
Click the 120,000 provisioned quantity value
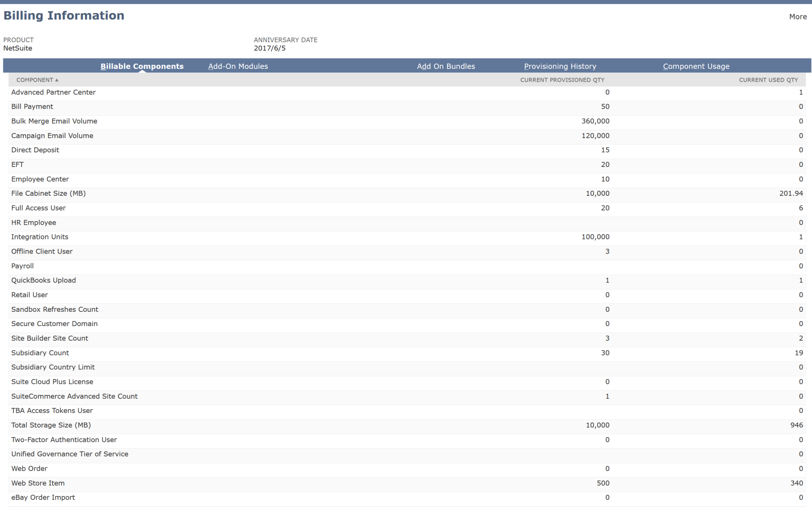coord(595,136)
